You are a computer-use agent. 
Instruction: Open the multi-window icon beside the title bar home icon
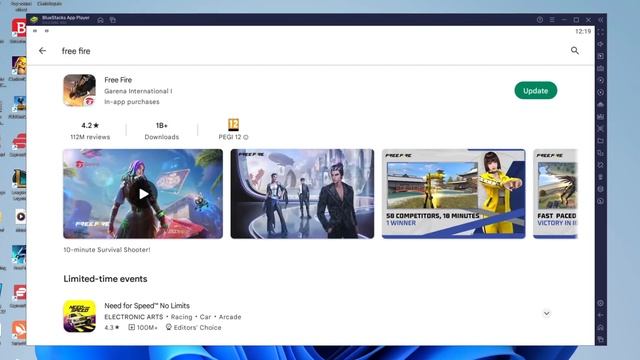pyautogui.click(x=113, y=20)
